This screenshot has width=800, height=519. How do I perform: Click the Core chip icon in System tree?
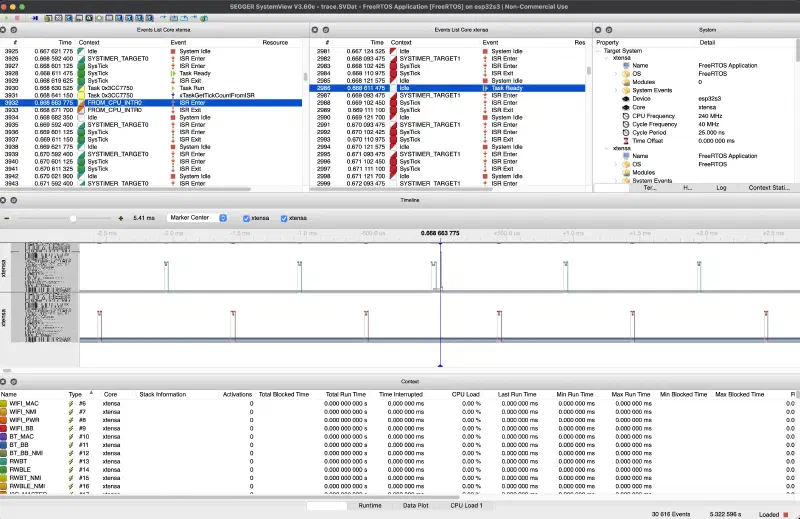[x=626, y=107]
